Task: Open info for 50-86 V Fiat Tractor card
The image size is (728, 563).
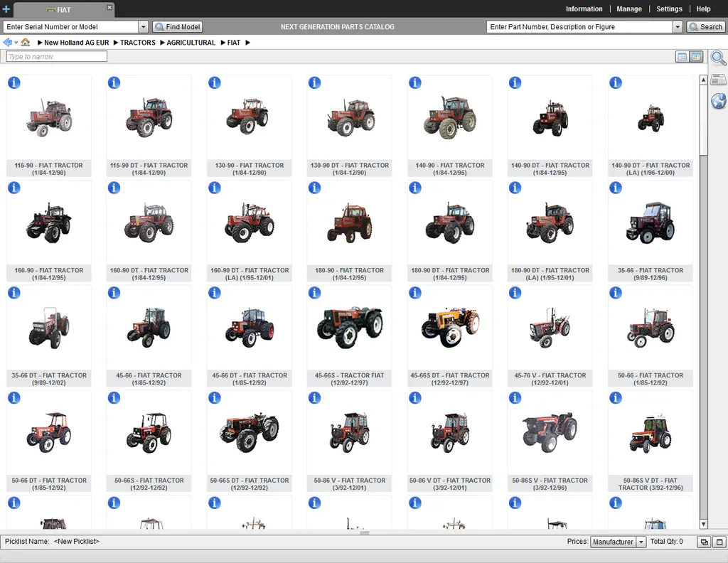Action: coord(314,398)
